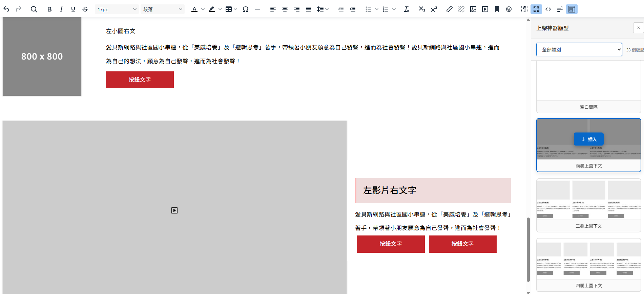Click the 插入 button on the template
Image resolution: width=644 pixels, height=294 pixels.
pyautogui.click(x=589, y=139)
